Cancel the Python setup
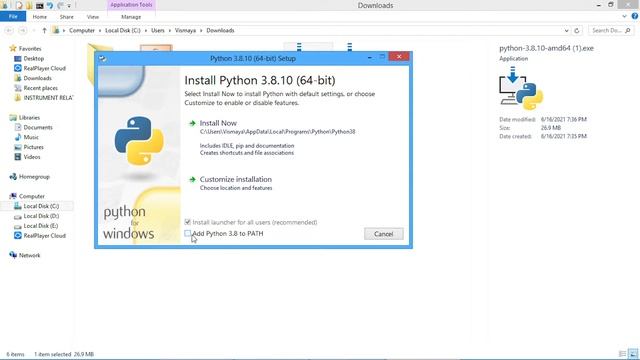 (x=384, y=234)
